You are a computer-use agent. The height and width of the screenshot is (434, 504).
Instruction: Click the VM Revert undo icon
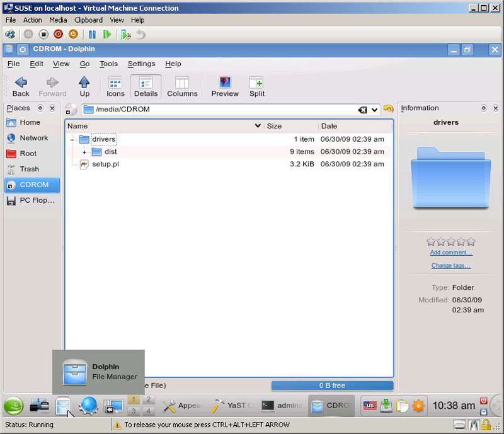click(x=141, y=34)
